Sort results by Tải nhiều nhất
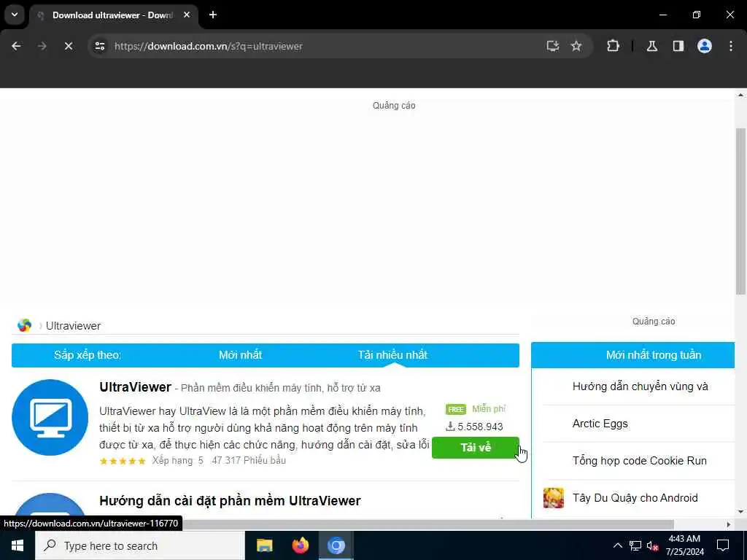This screenshot has width=747, height=560. [x=392, y=355]
